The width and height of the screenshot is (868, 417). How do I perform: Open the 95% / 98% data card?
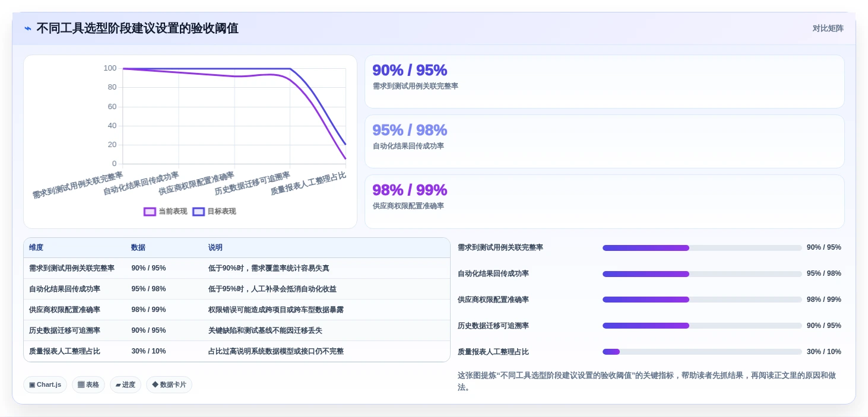coord(604,142)
